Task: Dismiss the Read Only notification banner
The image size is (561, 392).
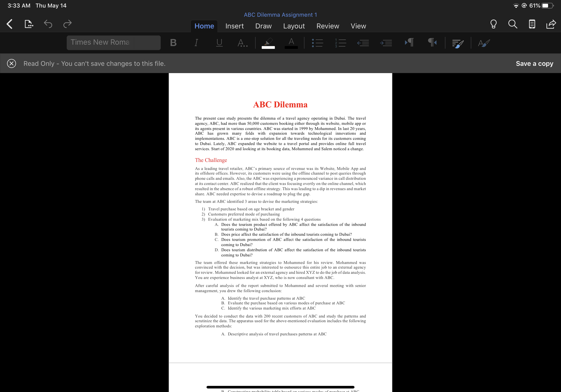Action: [11, 63]
